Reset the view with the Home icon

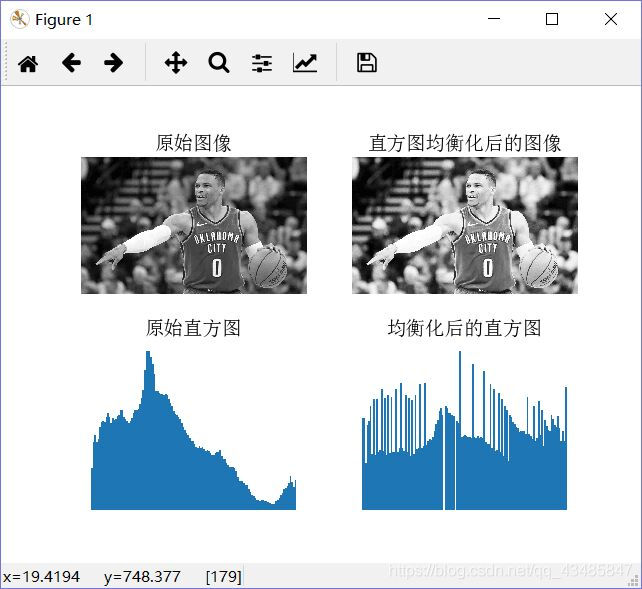click(x=28, y=63)
